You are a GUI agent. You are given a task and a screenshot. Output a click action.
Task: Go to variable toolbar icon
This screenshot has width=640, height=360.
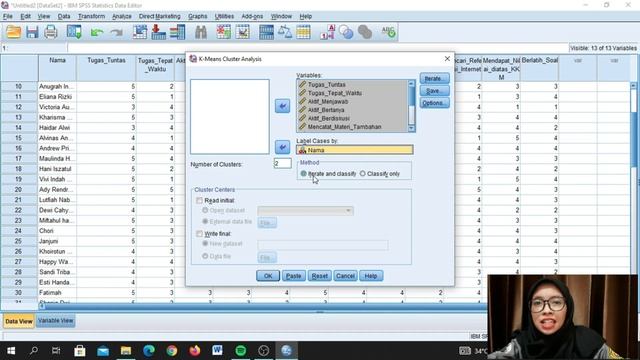click(x=159, y=32)
